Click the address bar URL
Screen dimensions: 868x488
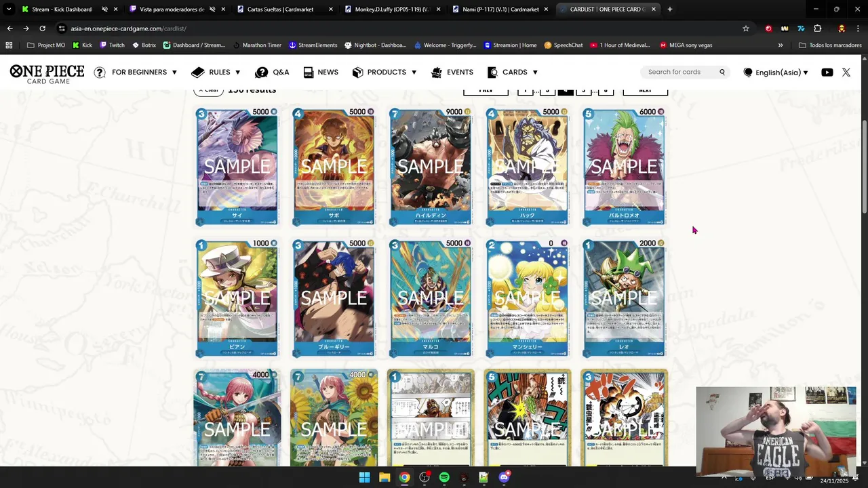point(128,28)
